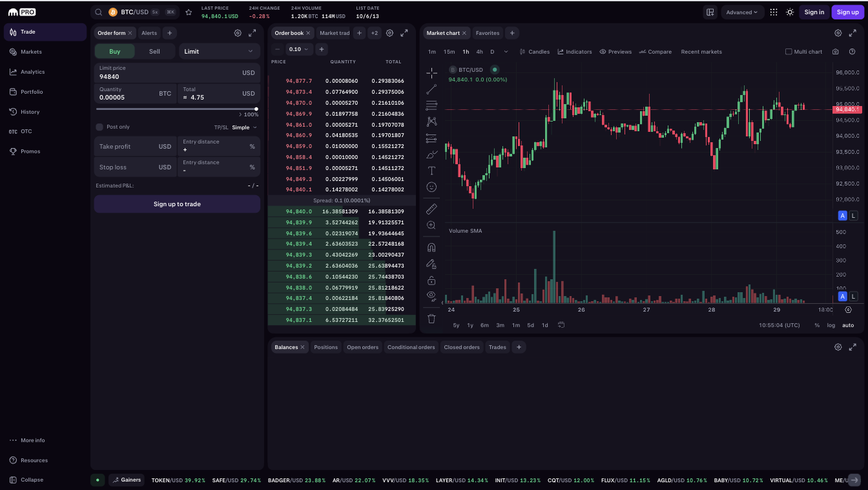Enable the Post only checkbox

[x=99, y=127]
